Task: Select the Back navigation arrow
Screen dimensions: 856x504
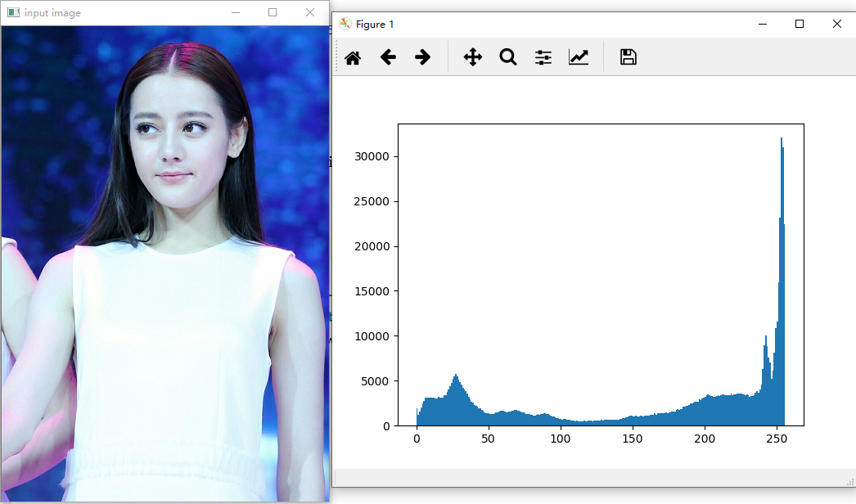Action: [x=389, y=57]
